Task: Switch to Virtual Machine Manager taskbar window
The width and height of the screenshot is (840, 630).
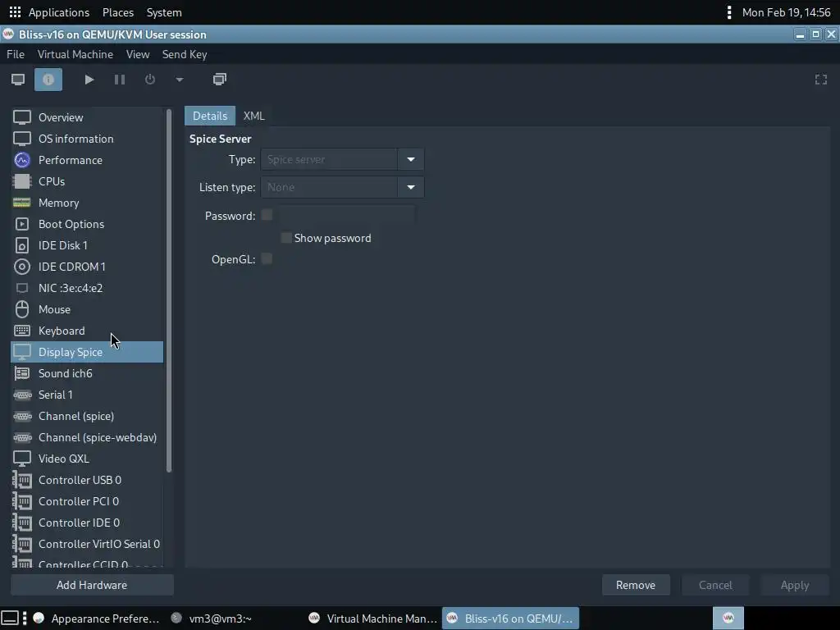Action: [x=373, y=619]
